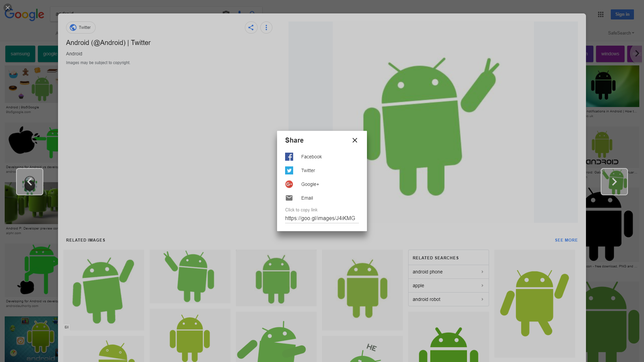Close the Share dialog
The width and height of the screenshot is (644, 362).
355,140
